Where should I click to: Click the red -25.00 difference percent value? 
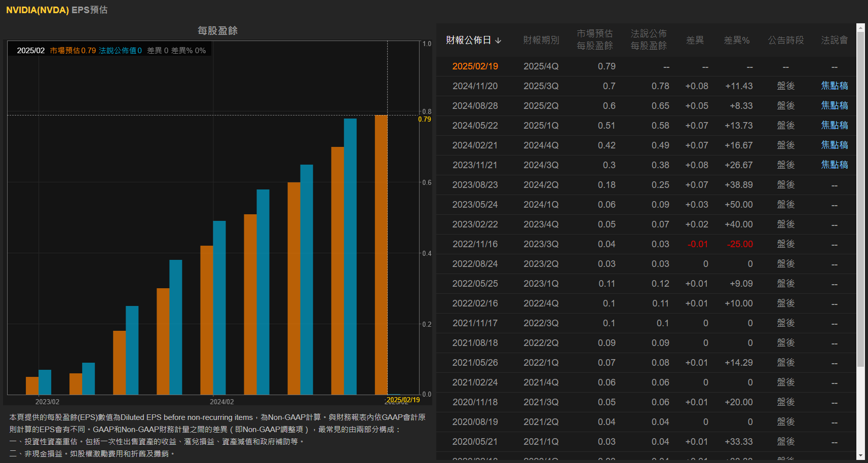[x=740, y=244]
